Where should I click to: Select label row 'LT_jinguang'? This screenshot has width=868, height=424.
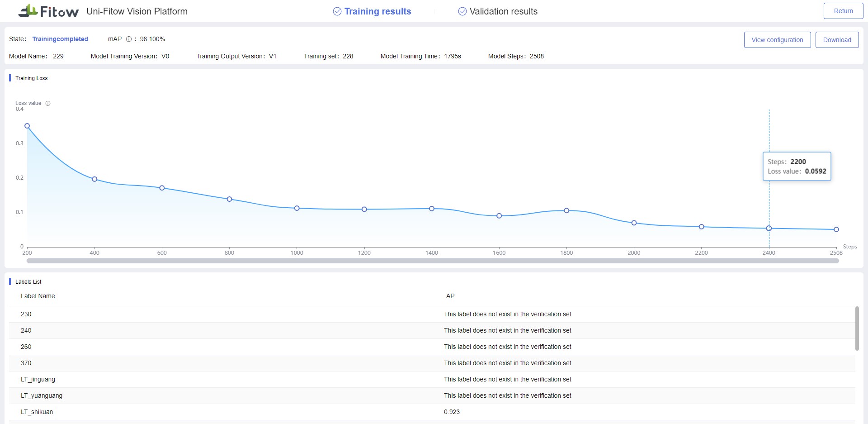pos(432,379)
